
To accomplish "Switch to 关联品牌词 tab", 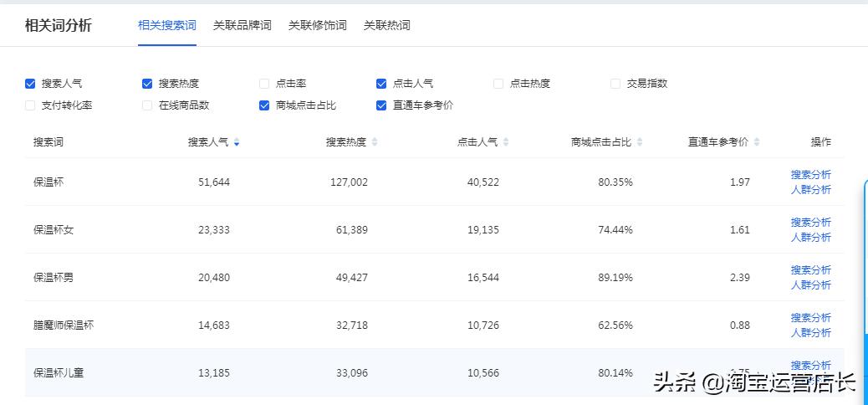I will pyautogui.click(x=243, y=25).
